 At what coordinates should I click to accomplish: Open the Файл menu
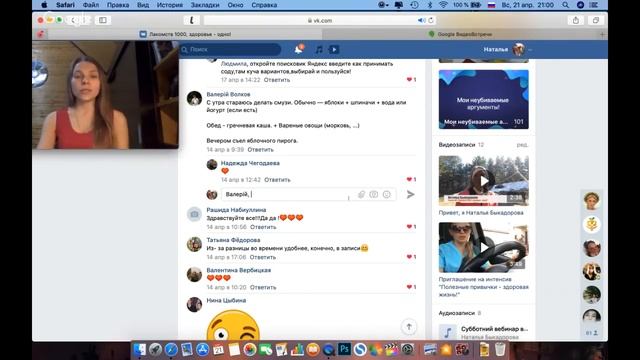tap(91, 5)
